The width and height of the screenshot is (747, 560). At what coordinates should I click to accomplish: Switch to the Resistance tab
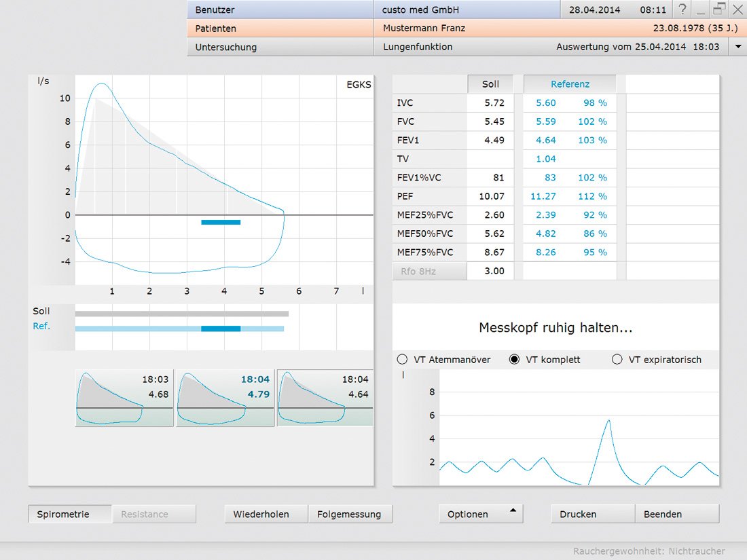153,514
